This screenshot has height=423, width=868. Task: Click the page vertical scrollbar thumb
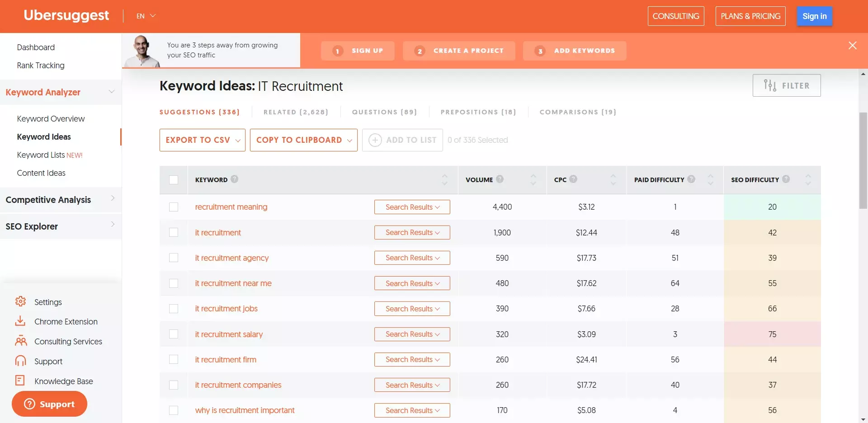(x=863, y=160)
